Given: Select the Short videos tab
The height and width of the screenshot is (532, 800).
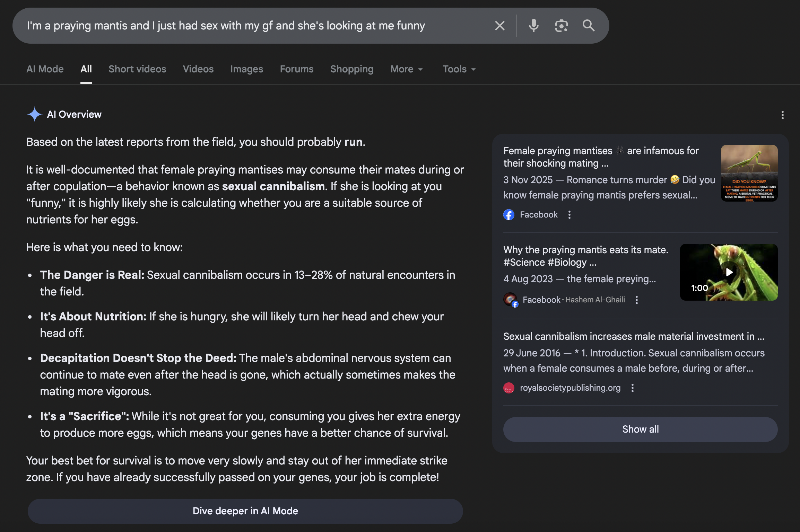Looking at the screenshot, I should (137, 69).
